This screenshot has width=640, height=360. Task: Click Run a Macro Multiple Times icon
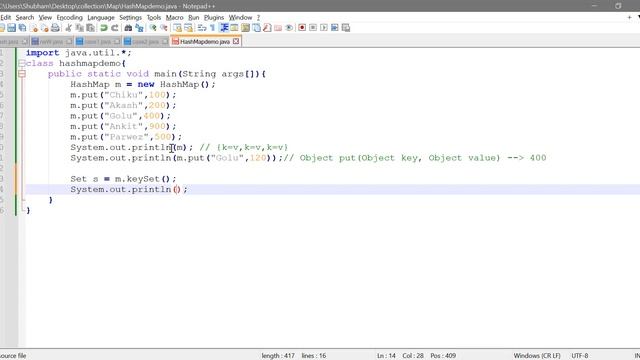pyautogui.click(x=335, y=28)
